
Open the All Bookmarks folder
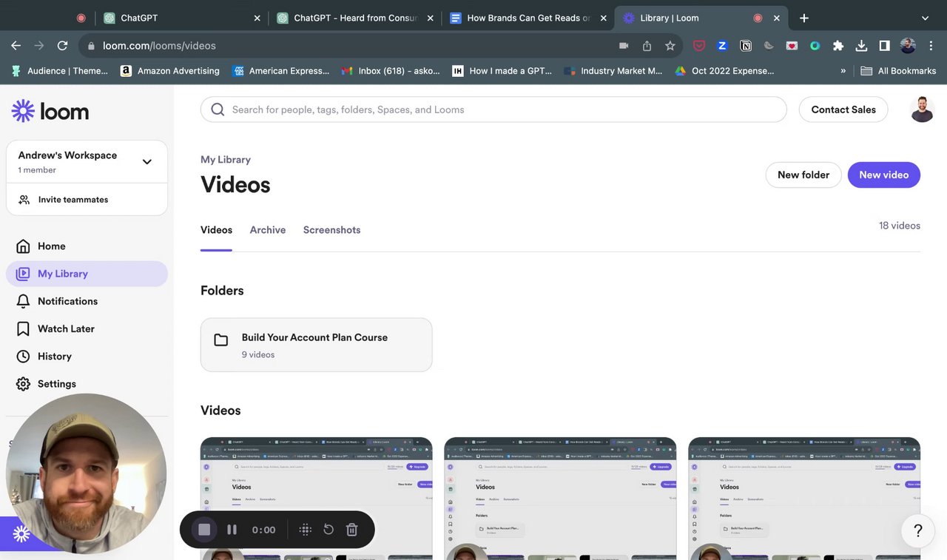tap(899, 71)
